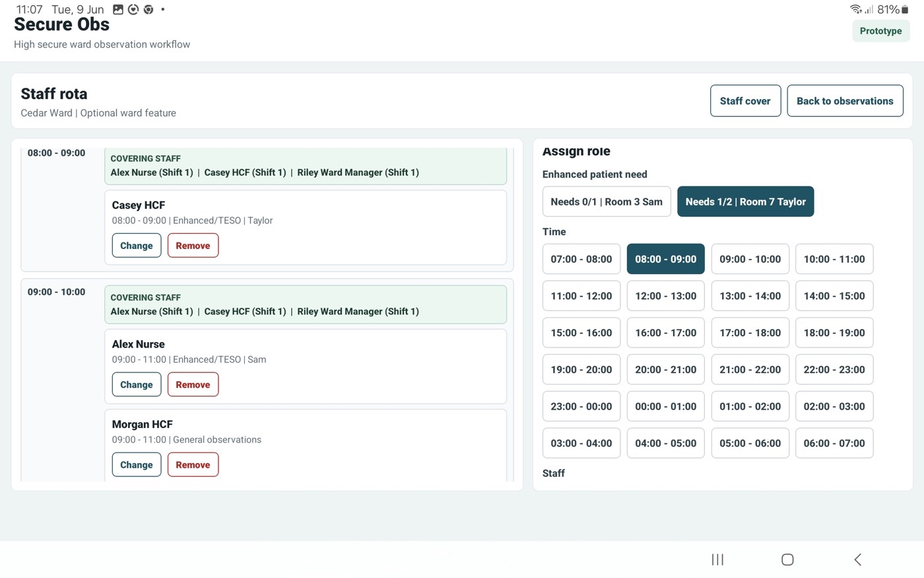Select the 08:00 - 09:00 time button
This screenshot has width=924, height=578.
pos(665,259)
